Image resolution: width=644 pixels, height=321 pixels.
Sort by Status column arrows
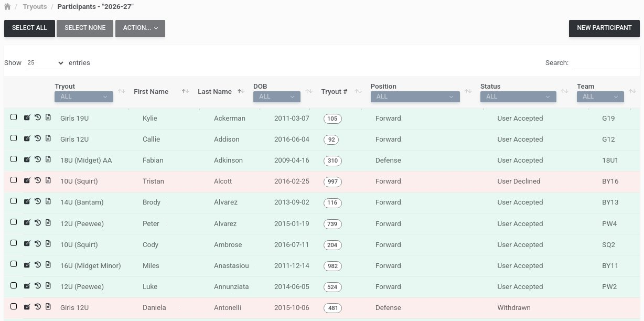(564, 91)
